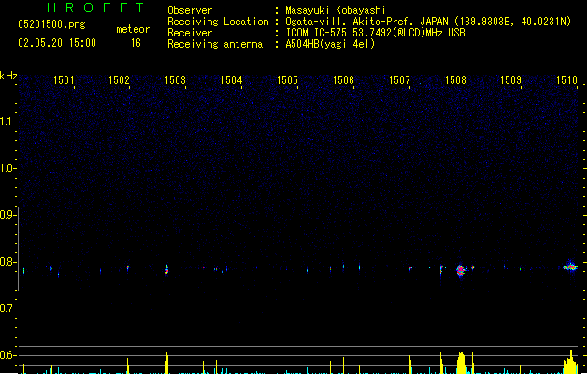Click the date stamp 02.05.20 15:00

57,43
